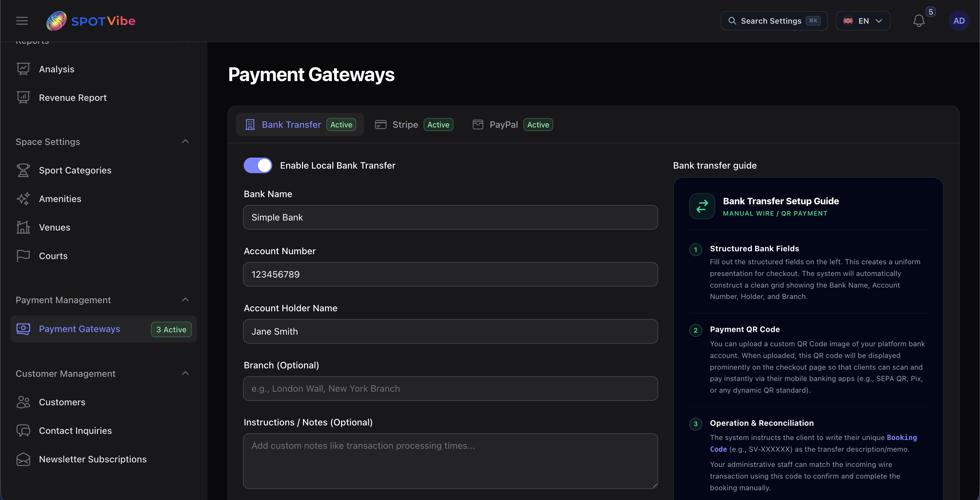Click the Active badge beside Stripe
The height and width of the screenshot is (500, 980).
pos(438,125)
